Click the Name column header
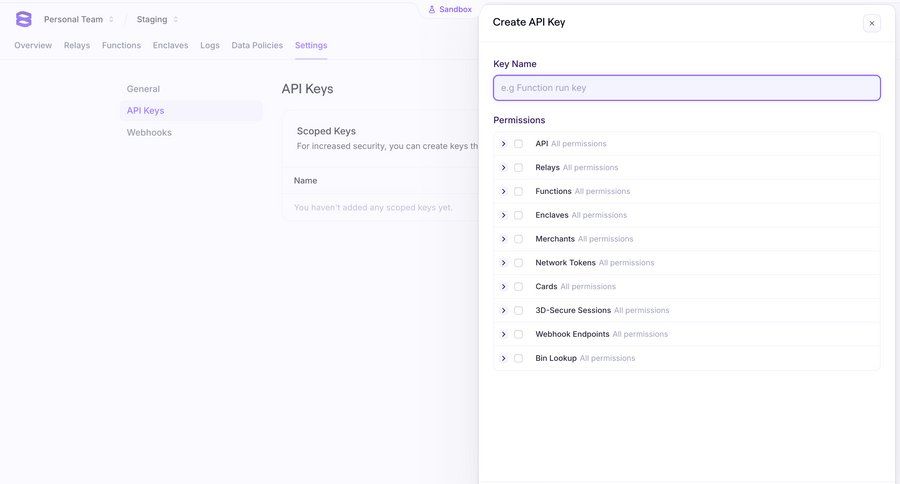Image resolution: width=900 pixels, height=484 pixels. [305, 181]
